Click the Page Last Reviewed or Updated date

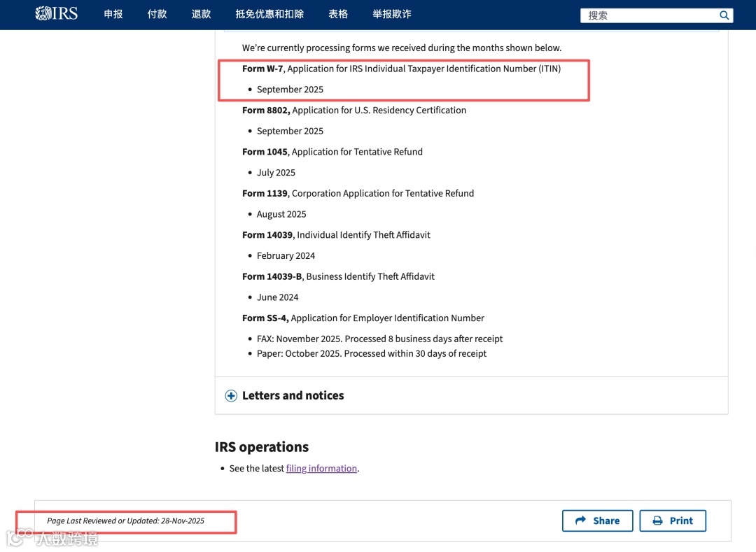pos(126,521)
